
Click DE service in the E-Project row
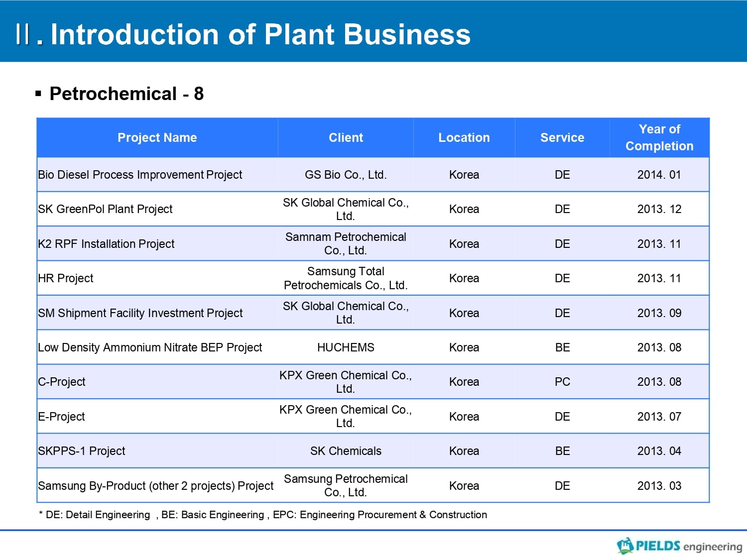[562, 417]
